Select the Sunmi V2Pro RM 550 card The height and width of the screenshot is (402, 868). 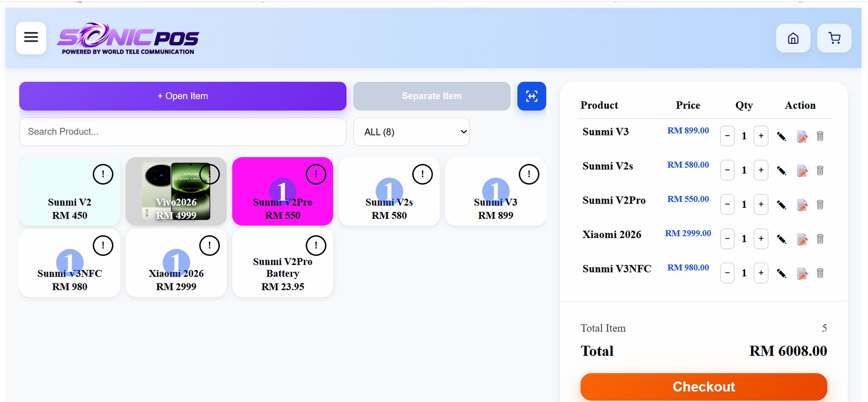(283, 191)
